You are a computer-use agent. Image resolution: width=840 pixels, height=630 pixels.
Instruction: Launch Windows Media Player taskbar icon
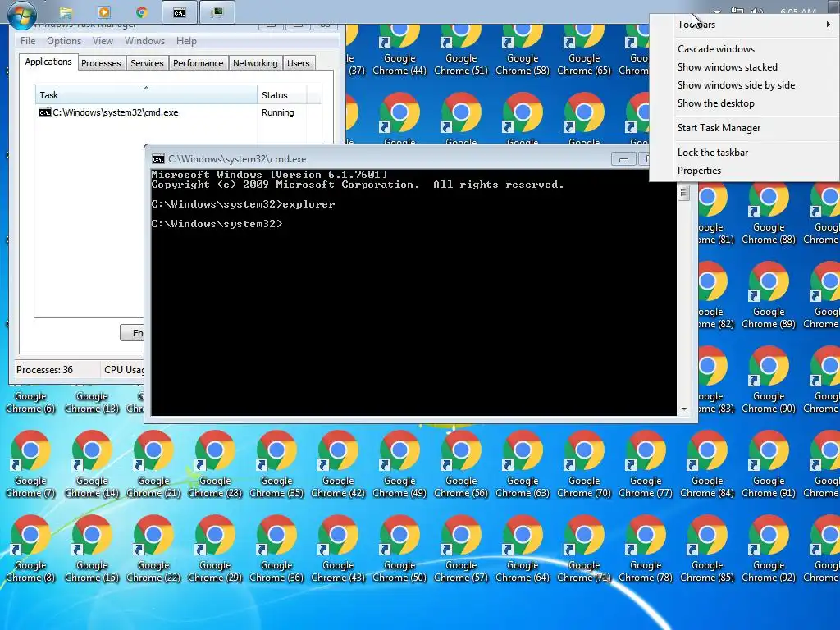(104, 12)
